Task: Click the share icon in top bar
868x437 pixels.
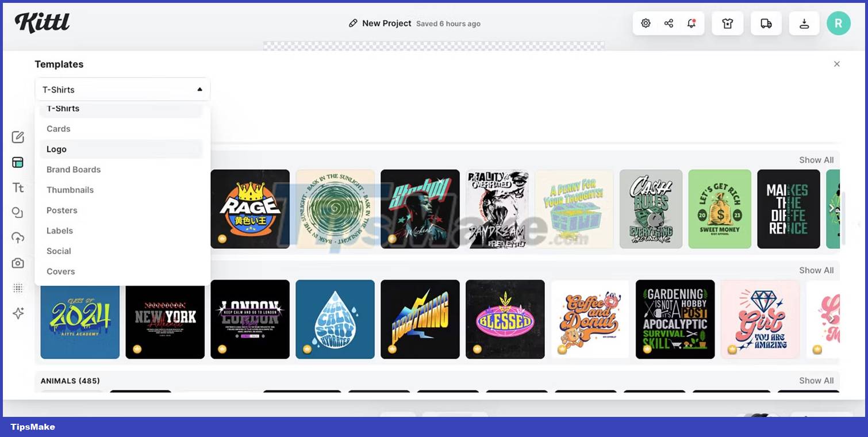Action: click(x=669, y=24)
